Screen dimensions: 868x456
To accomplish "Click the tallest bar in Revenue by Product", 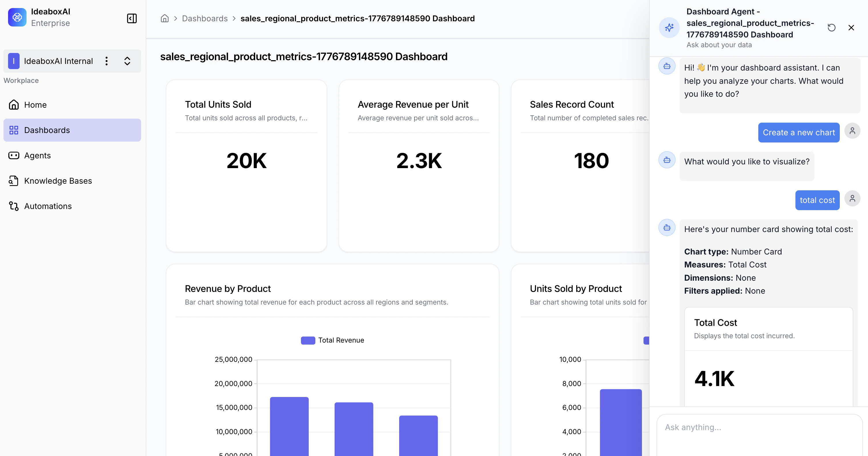I will coord(289,426).
